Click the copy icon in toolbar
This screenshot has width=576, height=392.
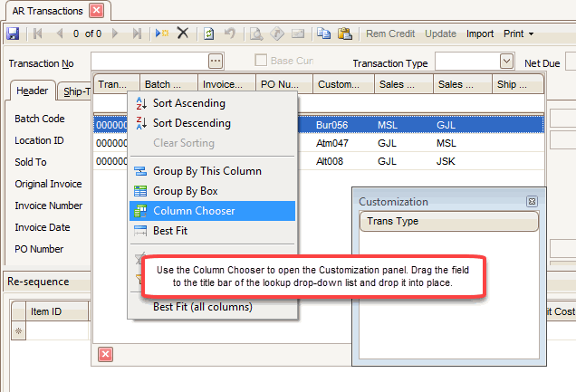pyautogui.click(x=324, y=33)
